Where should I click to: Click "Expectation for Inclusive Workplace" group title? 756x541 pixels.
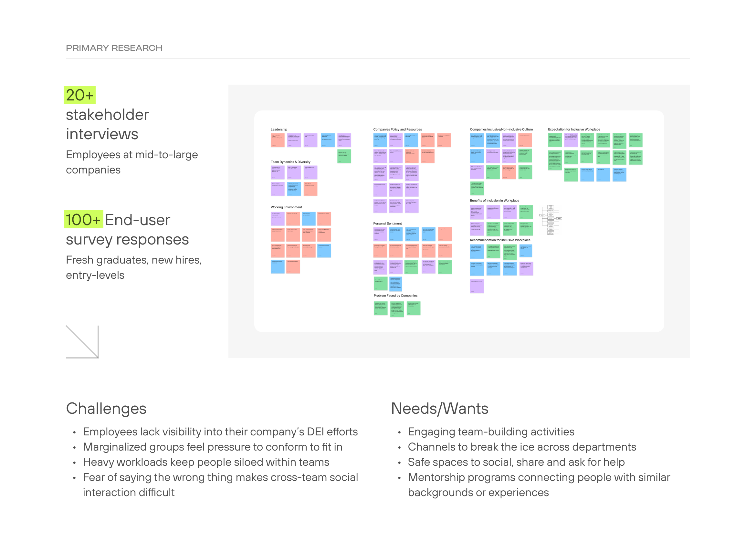point(574,129)
